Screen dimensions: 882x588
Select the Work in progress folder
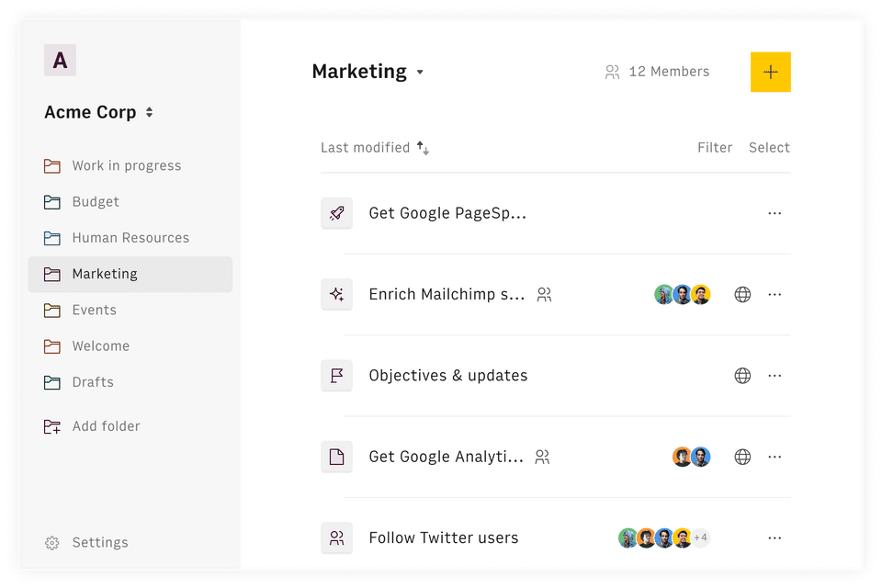(x=126, y=166)
